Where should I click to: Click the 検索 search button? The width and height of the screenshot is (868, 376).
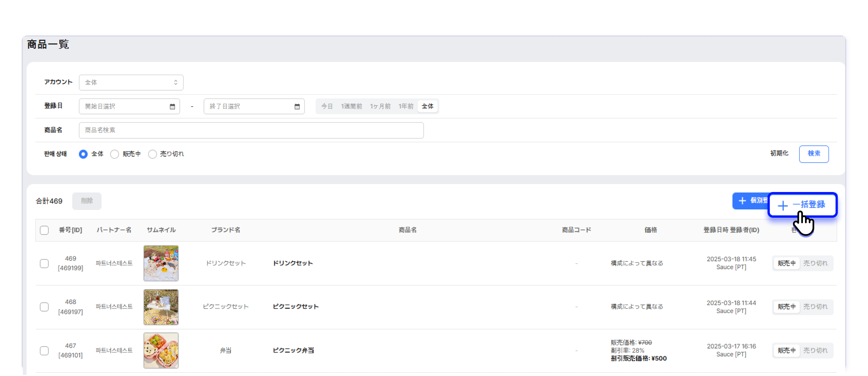[x=813, y=154]
